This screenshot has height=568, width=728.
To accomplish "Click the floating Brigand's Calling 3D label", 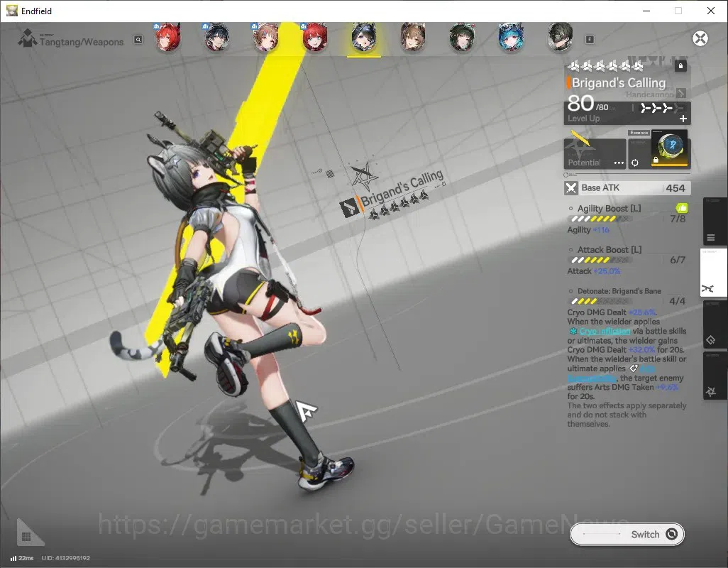I will (x=402, y=187).
